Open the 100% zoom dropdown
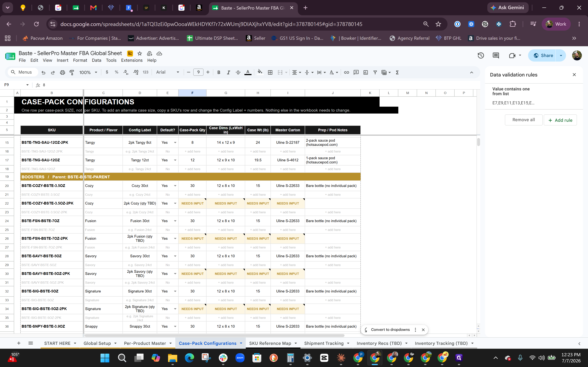 88,72
